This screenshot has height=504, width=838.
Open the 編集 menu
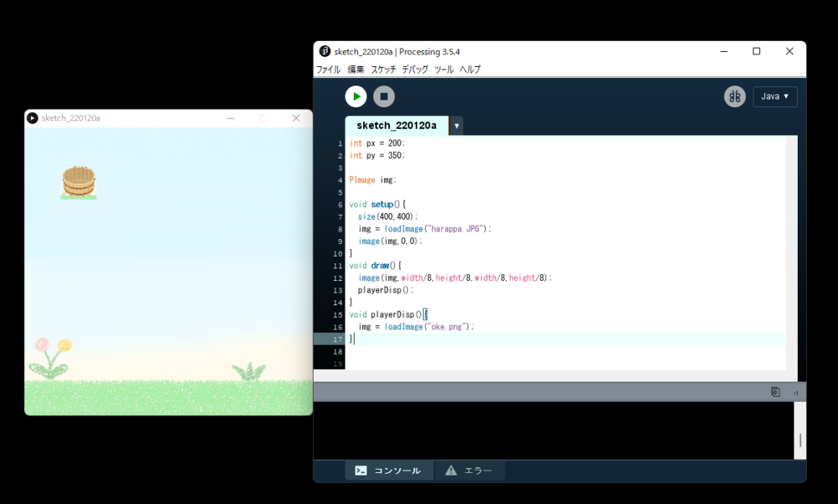[356, 70]
